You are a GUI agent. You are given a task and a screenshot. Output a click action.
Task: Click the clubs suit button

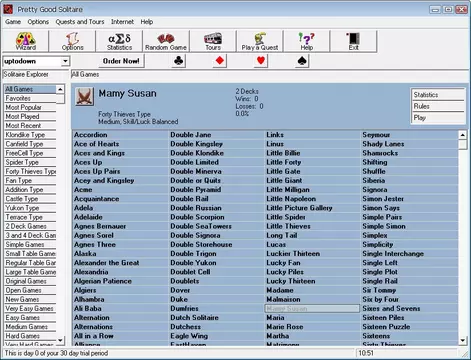179,61
